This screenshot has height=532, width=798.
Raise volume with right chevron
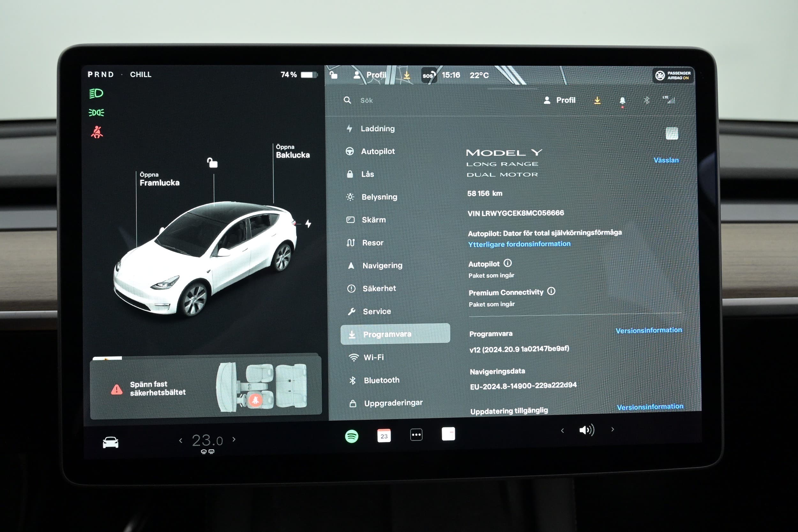[613, 429]
